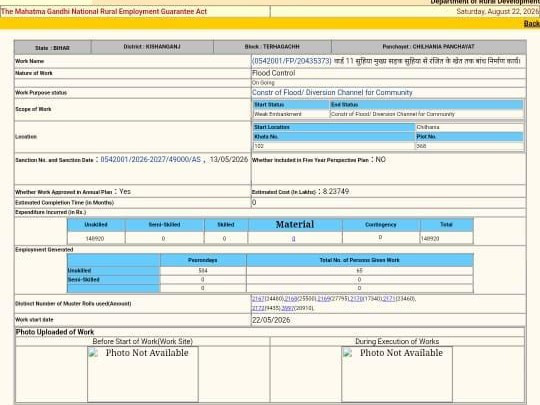This screenshot has height=405, width=540.
Task: Click the Panchayat : CHILHANIA PANCHAYAT header cell
Action: [428, 46]
